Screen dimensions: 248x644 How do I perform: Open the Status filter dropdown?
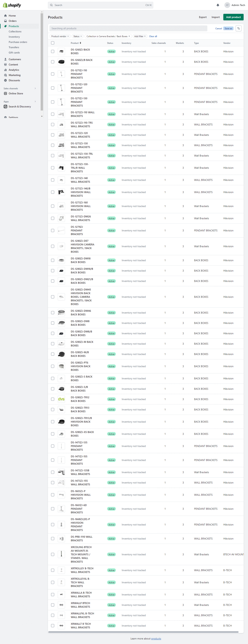tap(77, 36)
